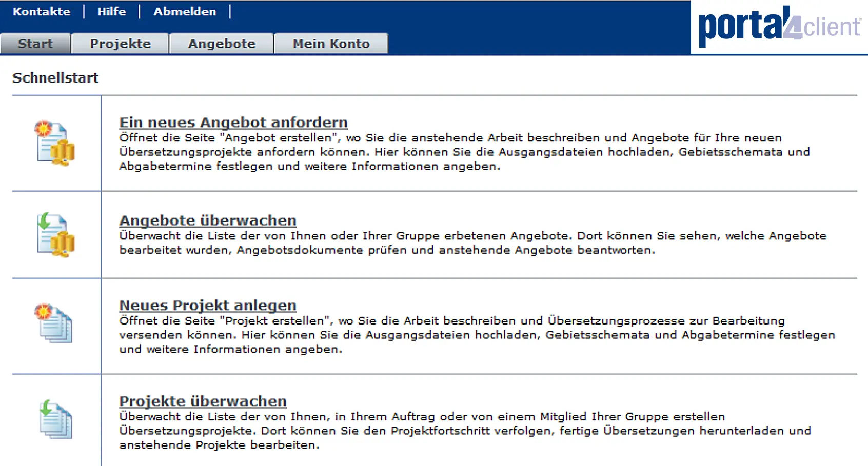The width and height of the screenshot is (868, 466).
Task: Log out using Abmelden
Action: (x=185, y=11)
